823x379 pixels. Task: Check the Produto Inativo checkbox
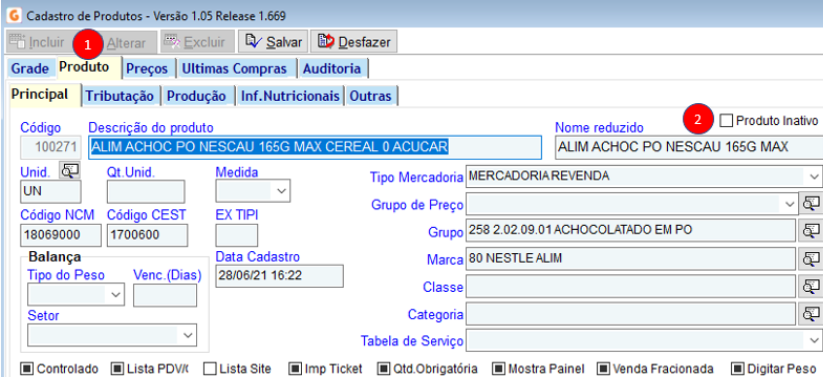click(x=726, y=121)
